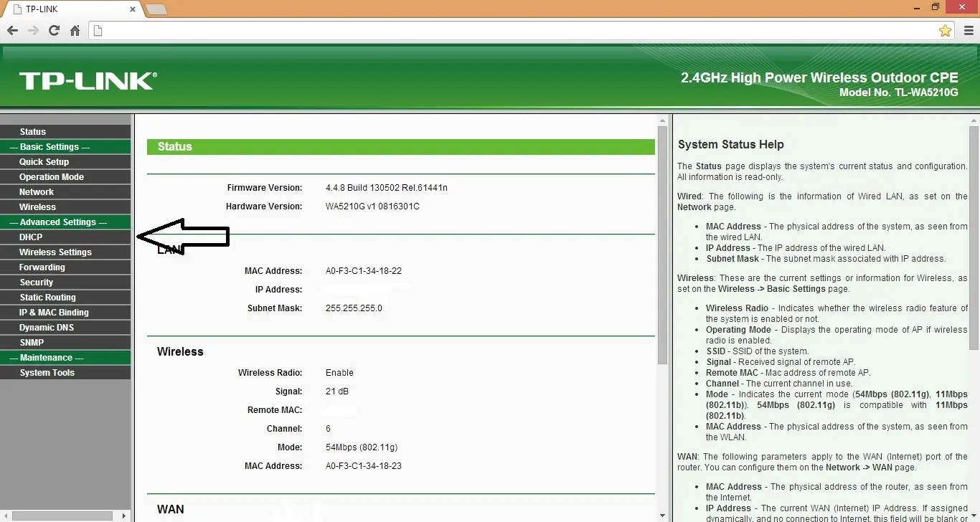The width and height of the screenshot is (980, 522).
Task: Open Static Routing in sidebar
Action: (x=65, y=298)
